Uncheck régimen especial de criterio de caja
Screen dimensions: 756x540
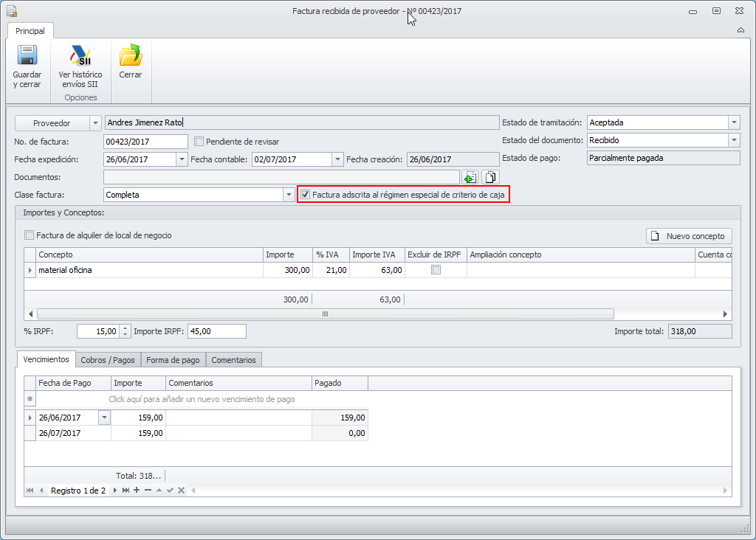click(305, 195)
